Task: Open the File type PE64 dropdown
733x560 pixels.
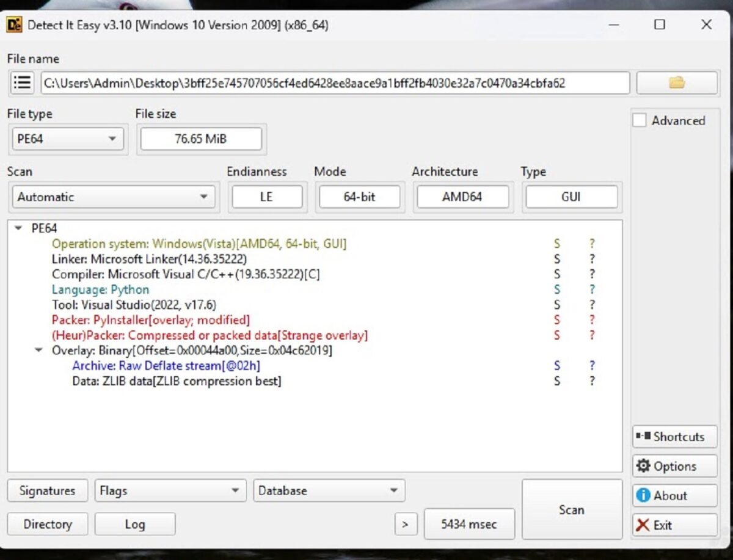Action: (x=67, y=139)
